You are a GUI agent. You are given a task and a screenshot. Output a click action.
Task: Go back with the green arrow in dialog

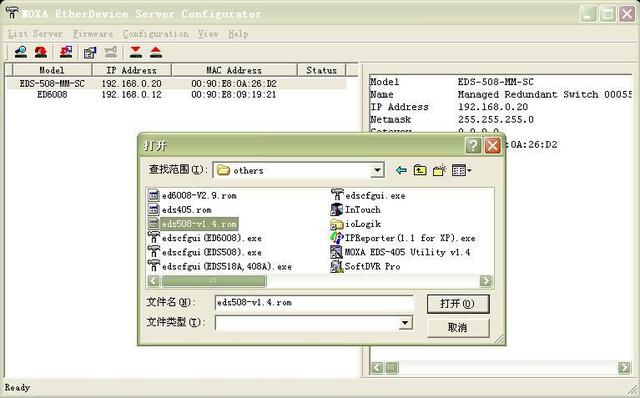point(401,170)
